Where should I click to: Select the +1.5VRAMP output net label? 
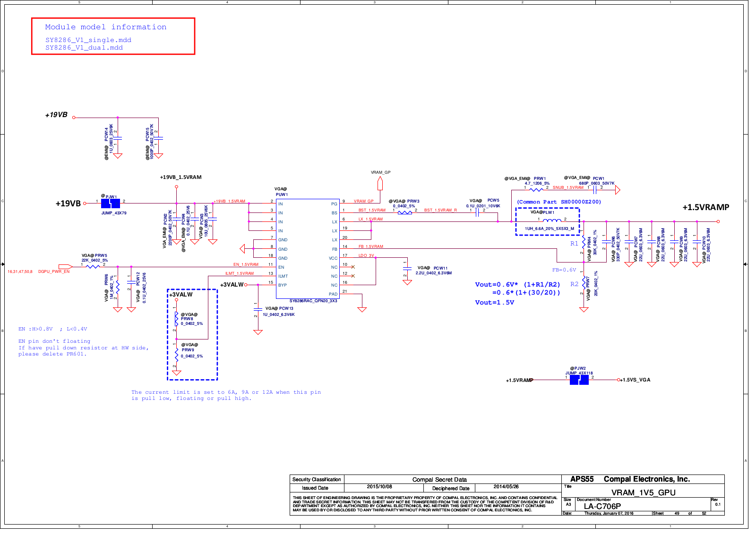tap(705, 207)
